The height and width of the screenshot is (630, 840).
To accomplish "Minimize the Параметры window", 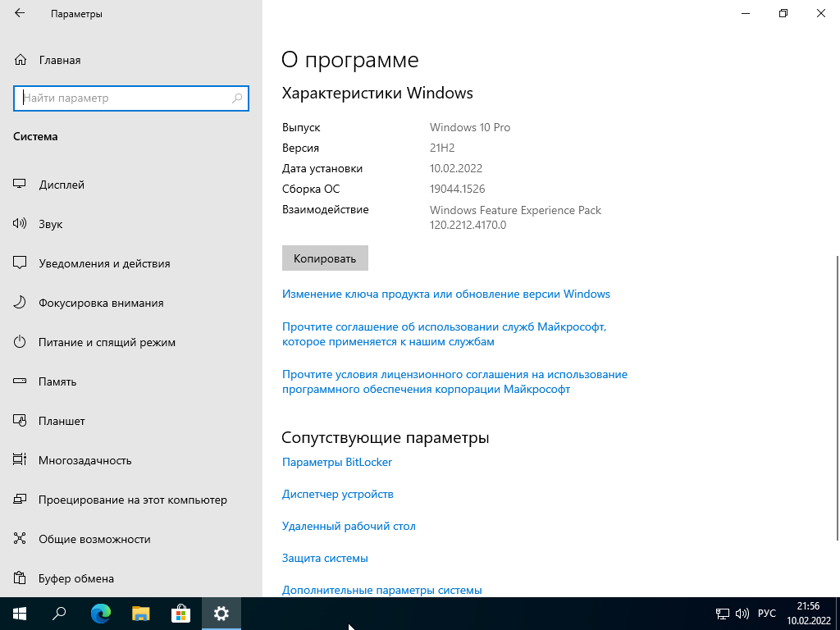I will [x=746, y=13].
